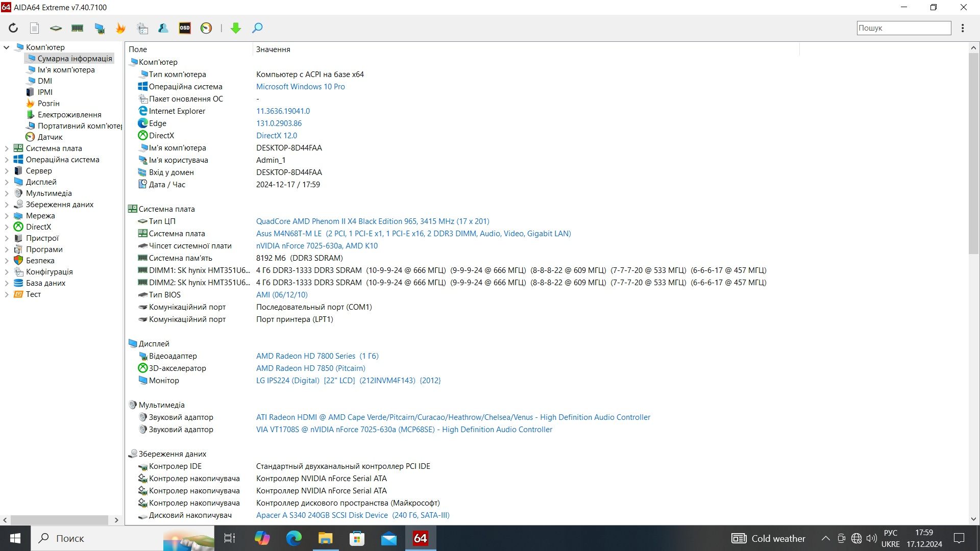This screenshot has width=980, height=551.
Task: Click the sensor gauge toolbar icon
Action: click(206, 28)
